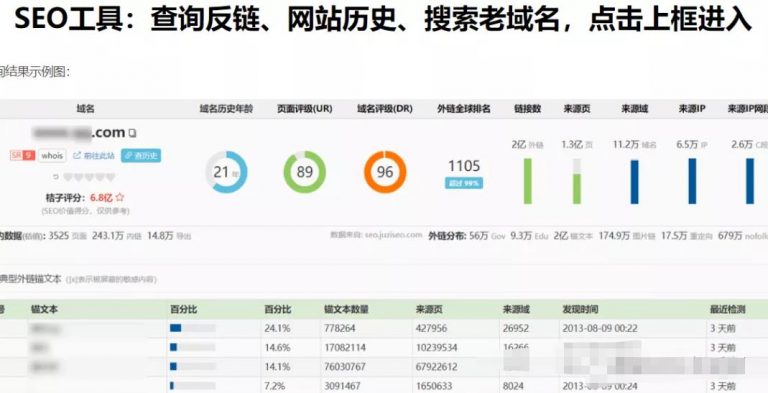Click the orange donut chart showing 96
Screen dimensions: 768x393
pyautogui.click(x=385, y=172)
